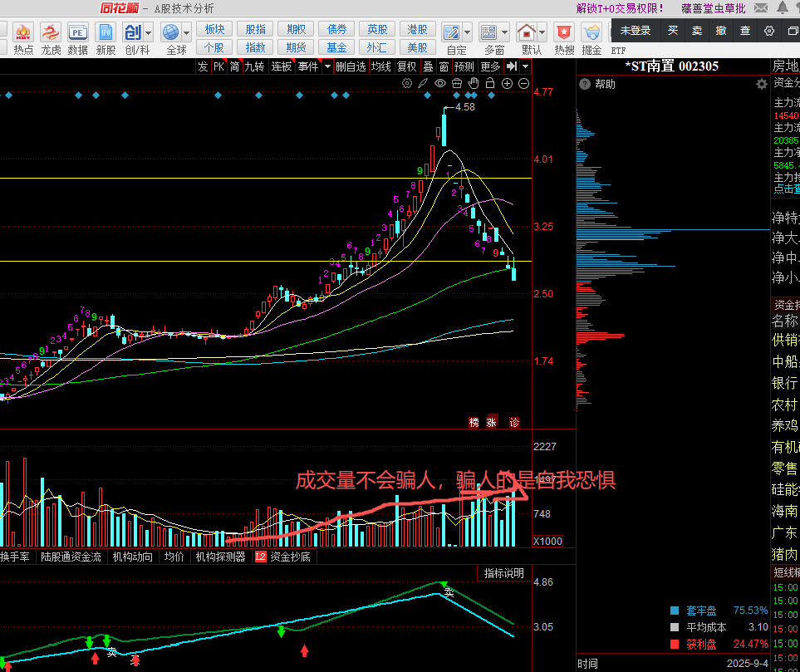Open the 龙虎 dragon-tiger list icon
This screenshot has height=672, width=800.
51,32
